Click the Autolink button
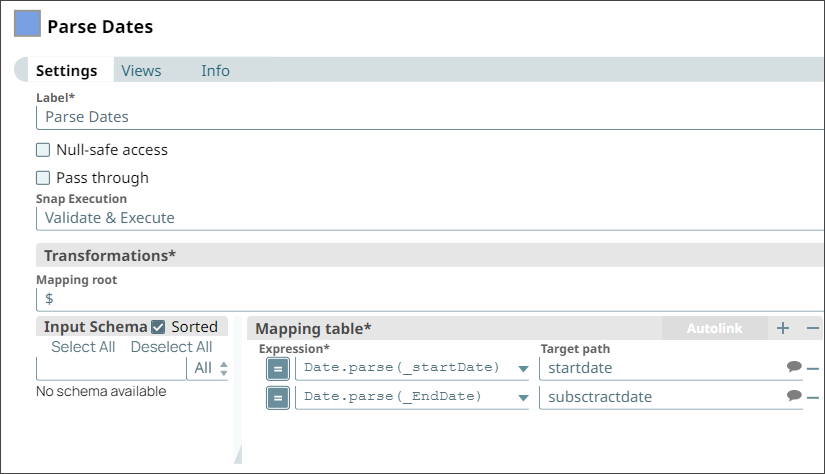 tap(715, 328)
